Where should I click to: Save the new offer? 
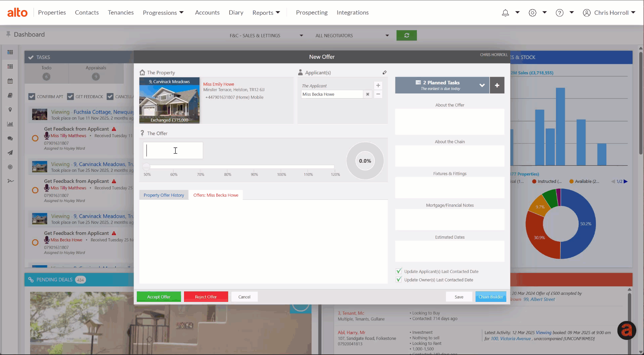[459, 297]
